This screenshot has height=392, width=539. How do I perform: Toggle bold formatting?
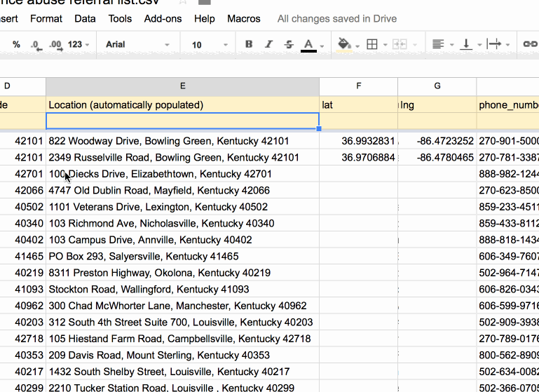pyautogui.click(x=249, y=44)
